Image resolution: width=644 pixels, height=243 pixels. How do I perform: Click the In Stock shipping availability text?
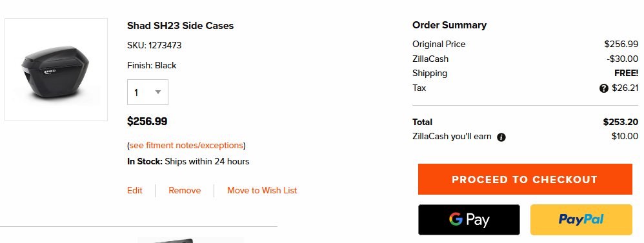coord(188,162)
